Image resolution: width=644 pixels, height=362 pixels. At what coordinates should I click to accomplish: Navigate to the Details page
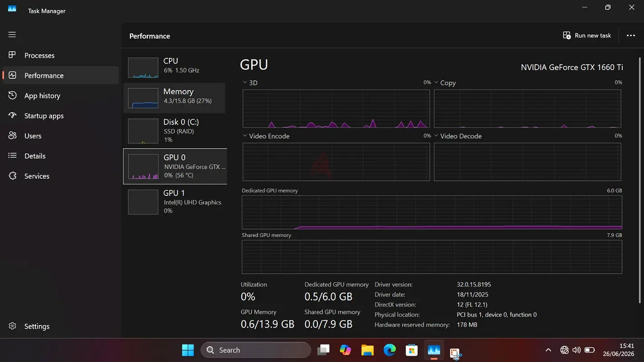61,156
